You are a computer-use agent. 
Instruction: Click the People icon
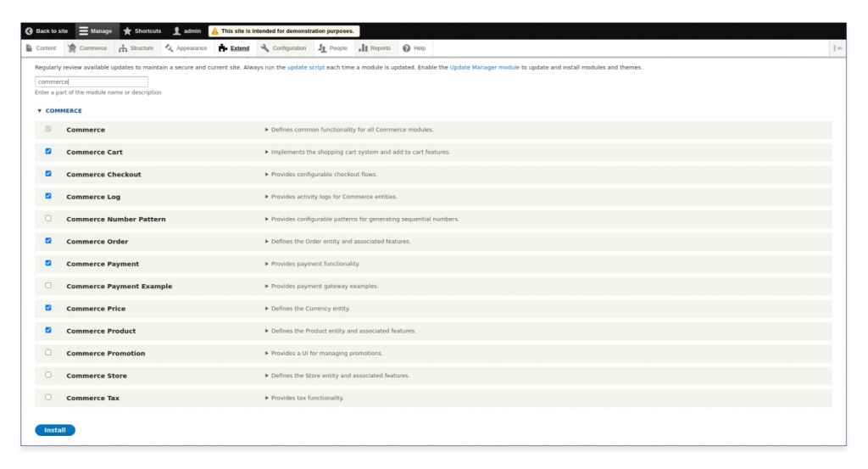click(x=322, y=48)
